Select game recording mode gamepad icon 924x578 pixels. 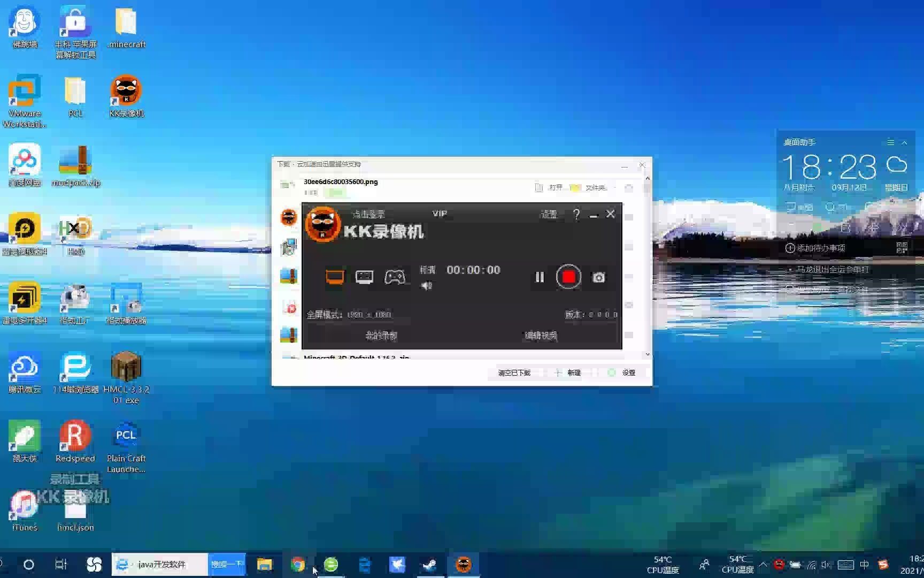(395, 277)
